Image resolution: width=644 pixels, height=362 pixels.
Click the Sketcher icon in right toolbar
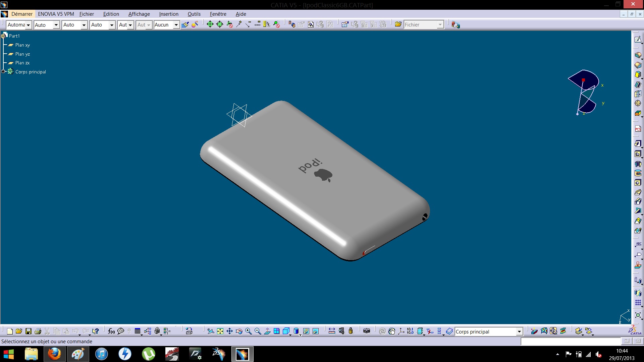point(638,40)
